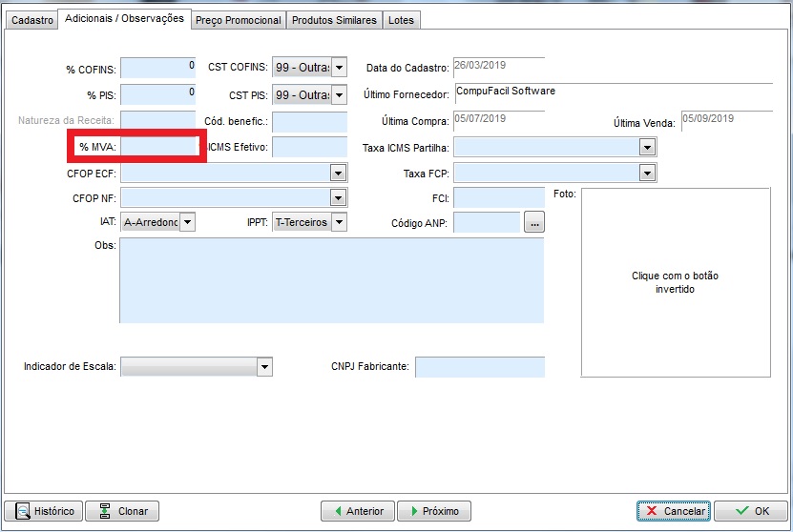Screen dimensions: 793x532
Task: Expand the CST COFINS dropdown
Action: [338, 68]
